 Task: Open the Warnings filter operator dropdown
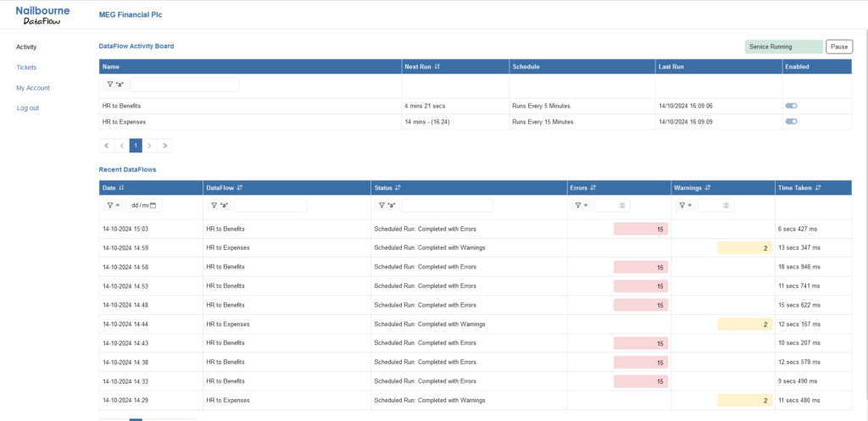684,205
